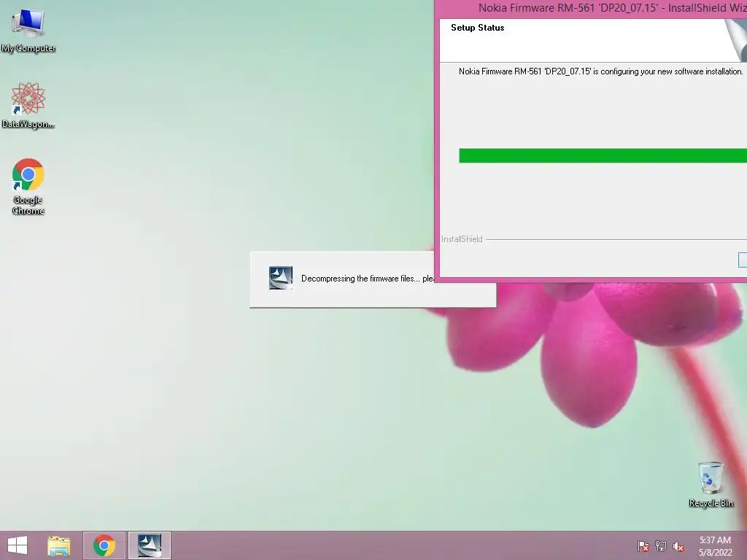The image size is (747, 560).
Task: Open the My Computer desktop icon
Action: [28, 30]
